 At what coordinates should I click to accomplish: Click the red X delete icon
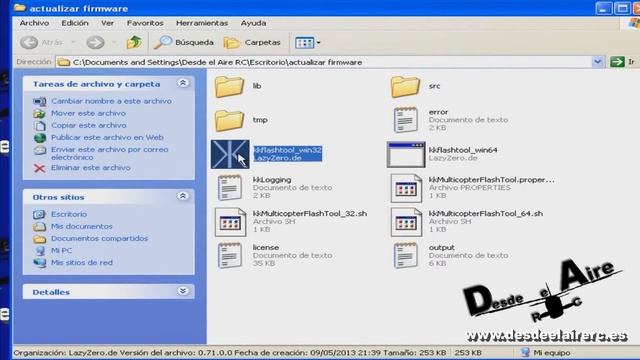coord(40,168)
